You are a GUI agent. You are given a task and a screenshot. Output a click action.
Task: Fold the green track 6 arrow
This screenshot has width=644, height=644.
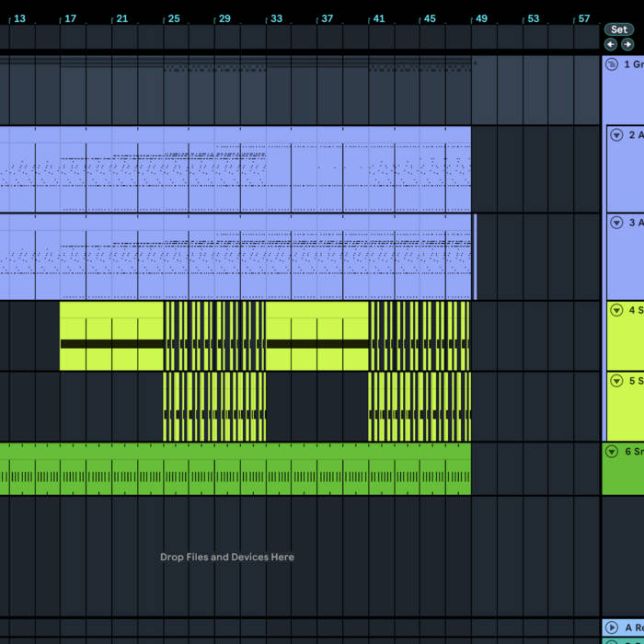tap(612, 452)
